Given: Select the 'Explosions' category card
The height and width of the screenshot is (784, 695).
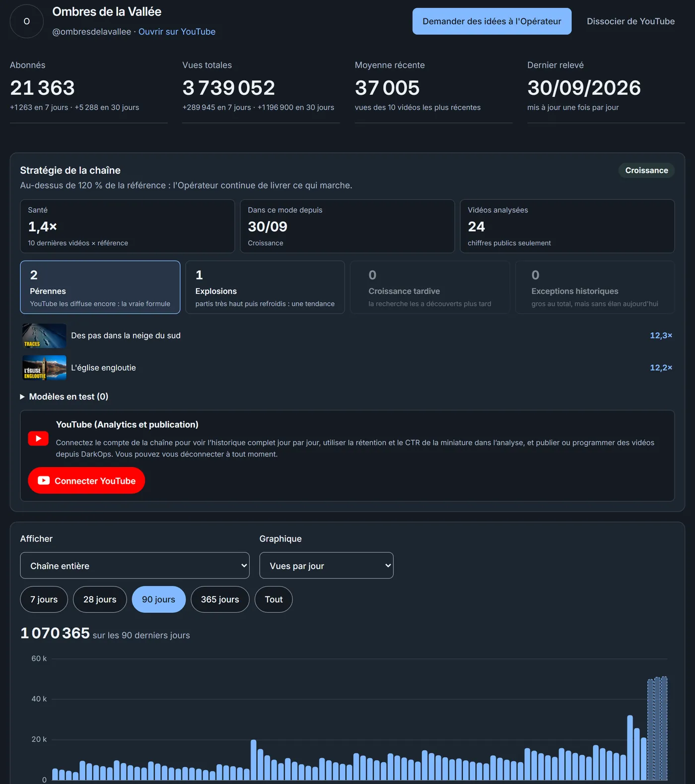Looking at the screenshot, I should point(265,287).
